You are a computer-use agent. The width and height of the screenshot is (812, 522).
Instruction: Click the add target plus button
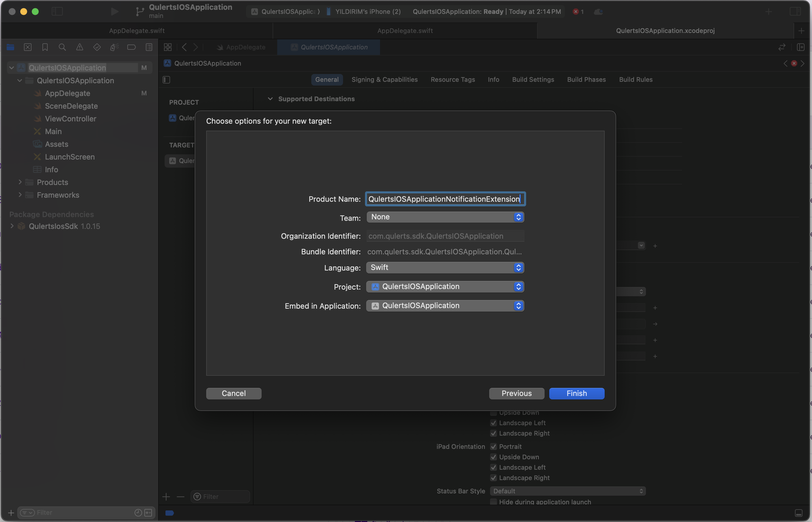pos(166,497)
